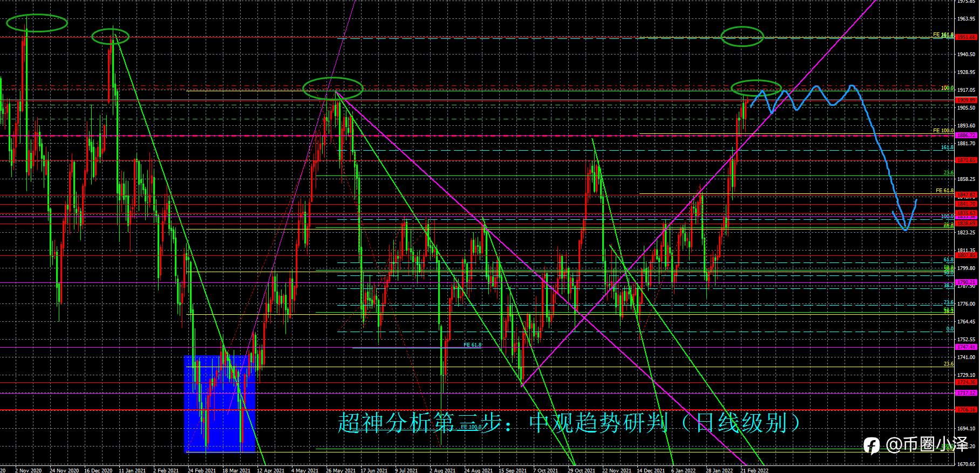980x473 pixels.
Task: Click the 1963.95 price scale value
Action: click(x=966, y=19)
